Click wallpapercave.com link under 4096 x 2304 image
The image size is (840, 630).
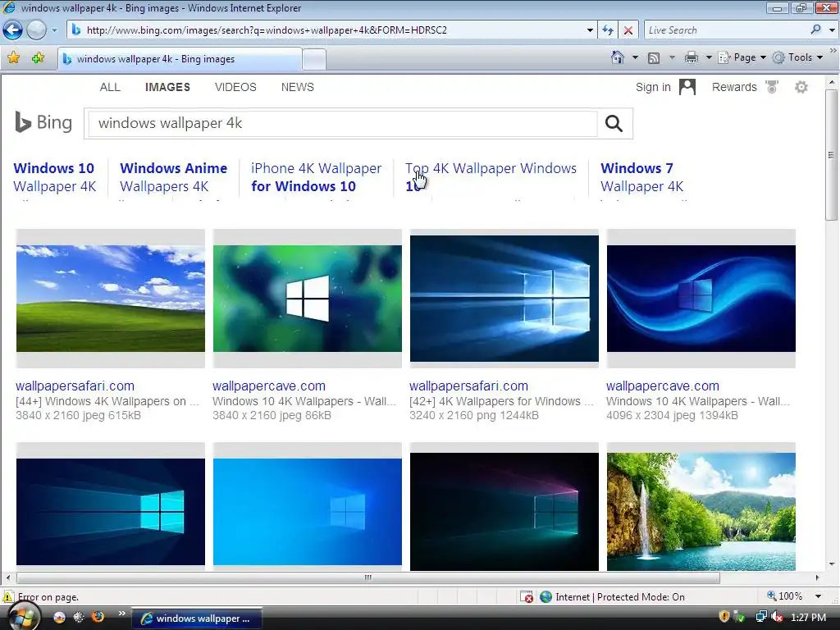(663, 386)
